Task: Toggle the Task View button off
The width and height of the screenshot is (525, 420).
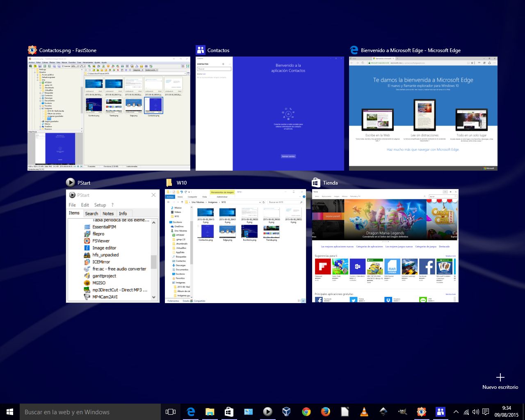Action: coord(171,412)
